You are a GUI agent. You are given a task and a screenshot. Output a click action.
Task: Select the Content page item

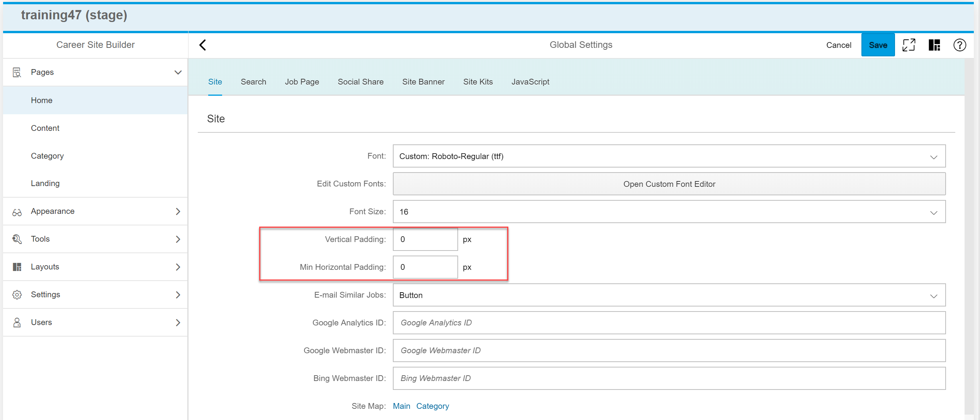coord(95,128)
